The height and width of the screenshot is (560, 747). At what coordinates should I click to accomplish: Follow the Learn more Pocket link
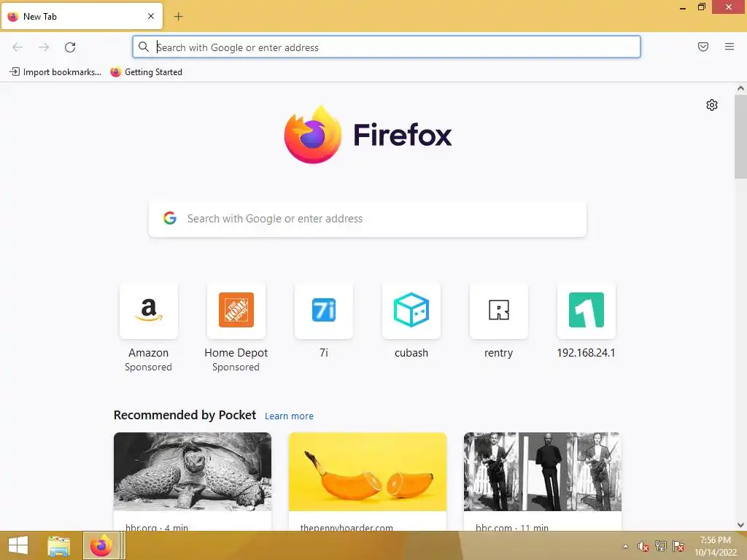point(289,416)
